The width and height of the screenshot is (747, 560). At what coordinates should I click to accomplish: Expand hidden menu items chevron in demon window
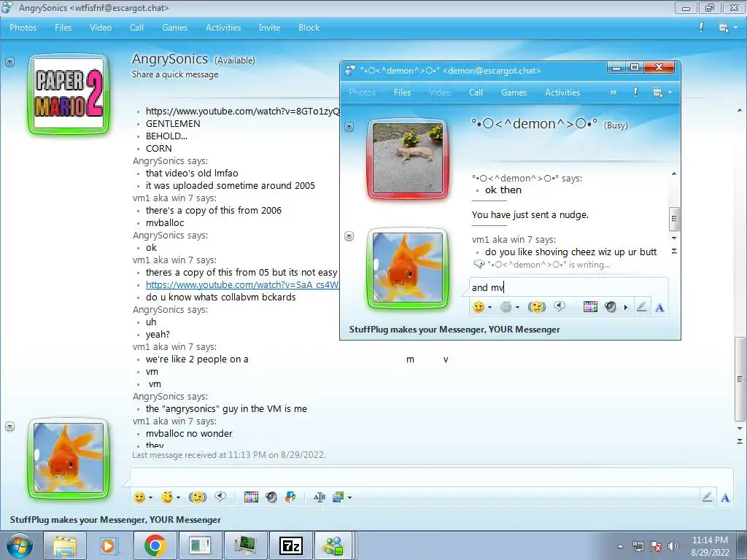tap(613, 93)
